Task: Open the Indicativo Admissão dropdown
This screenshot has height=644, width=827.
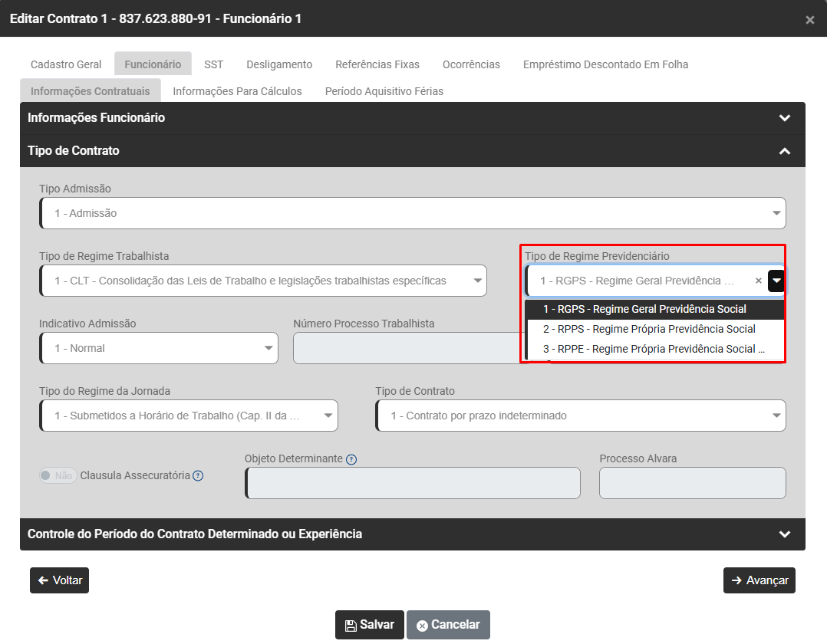Action: [x=159, y=348]
